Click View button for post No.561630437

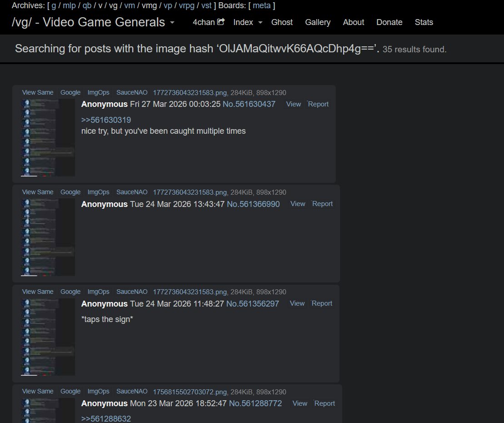tap(294, 104)
